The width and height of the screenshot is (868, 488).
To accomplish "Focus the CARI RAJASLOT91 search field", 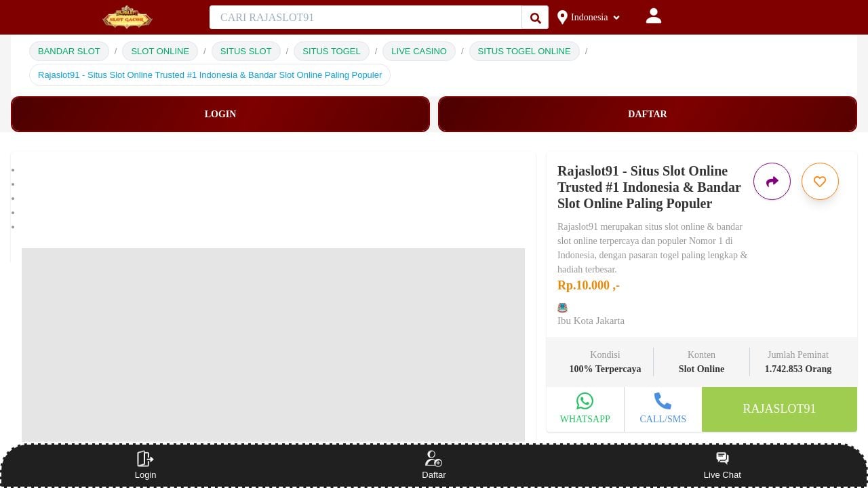I will tap(366, 18).
